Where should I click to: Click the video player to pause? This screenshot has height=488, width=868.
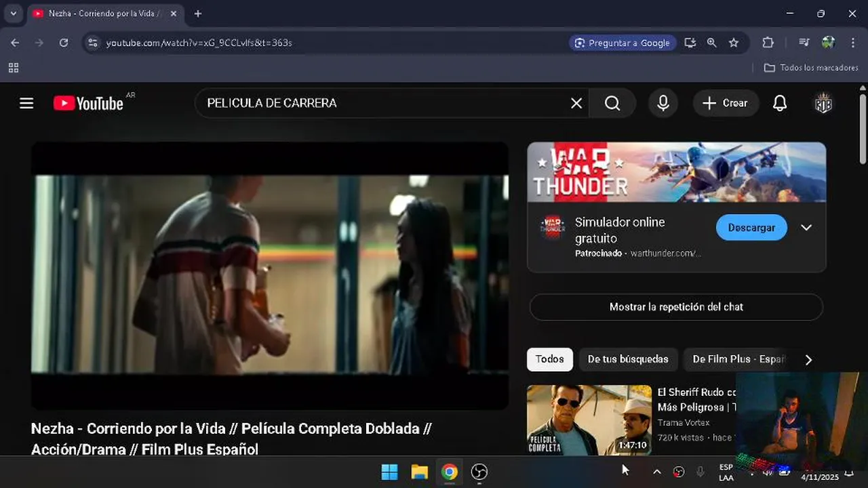click(270, 275)
